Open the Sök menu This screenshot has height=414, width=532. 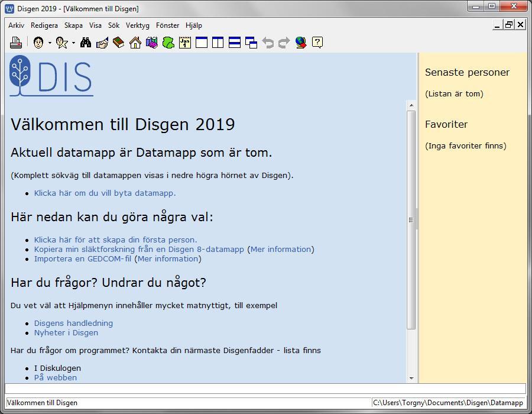(113, 25)
